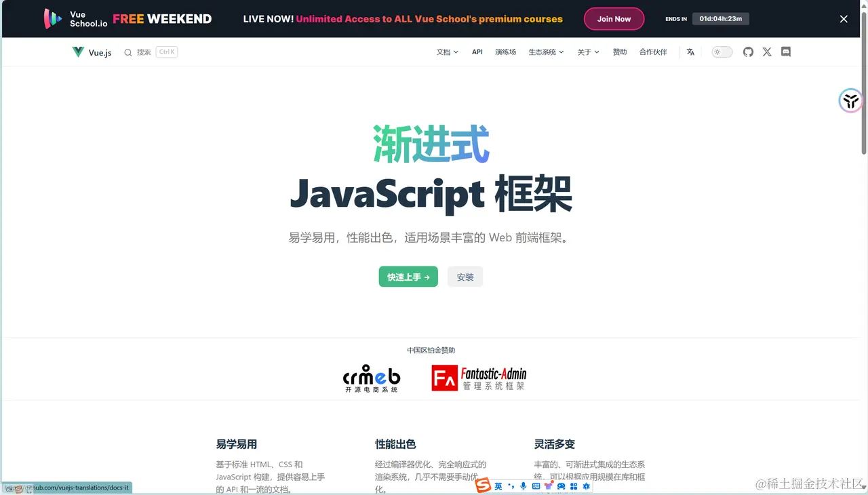Click the green 快速上手 button
This screenshot has height=495, width=868.
(x=408, y=277)
